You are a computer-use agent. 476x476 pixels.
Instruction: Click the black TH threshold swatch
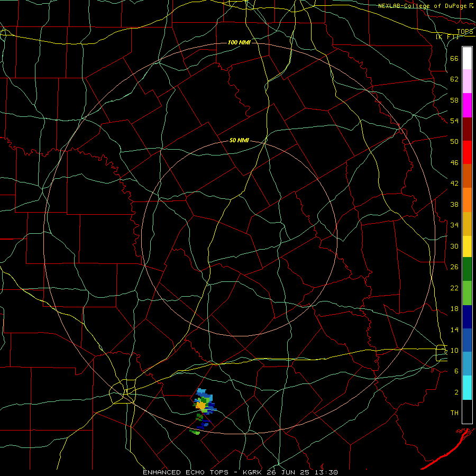click(x=467, y=411)
